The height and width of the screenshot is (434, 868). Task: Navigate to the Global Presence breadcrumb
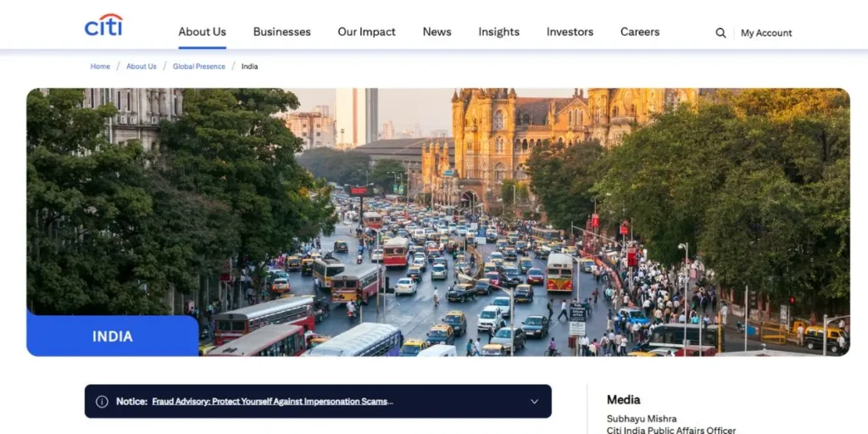199,66
